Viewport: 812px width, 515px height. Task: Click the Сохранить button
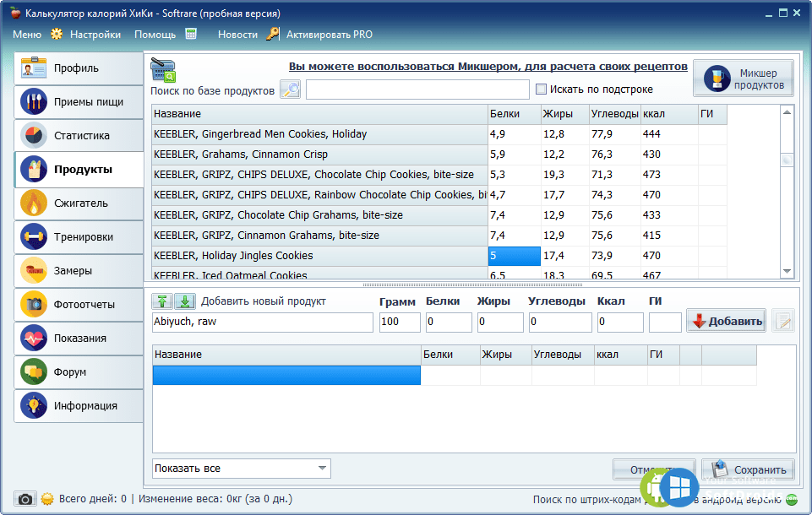tap(749, 469)
